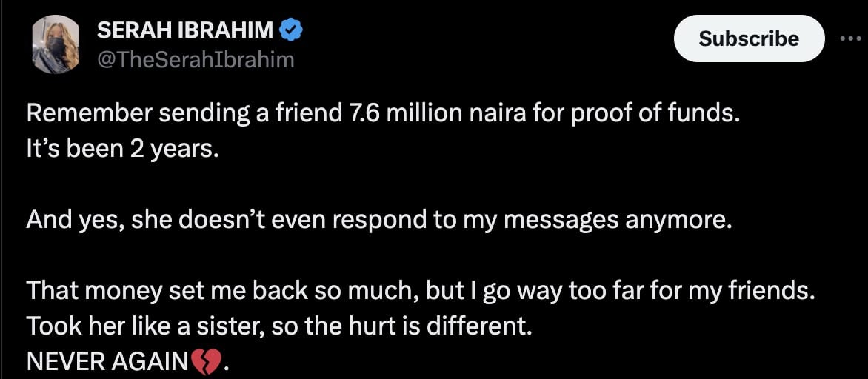
Task: Click the SERAH IBRAHIM display name
Action: coord(185,31)
